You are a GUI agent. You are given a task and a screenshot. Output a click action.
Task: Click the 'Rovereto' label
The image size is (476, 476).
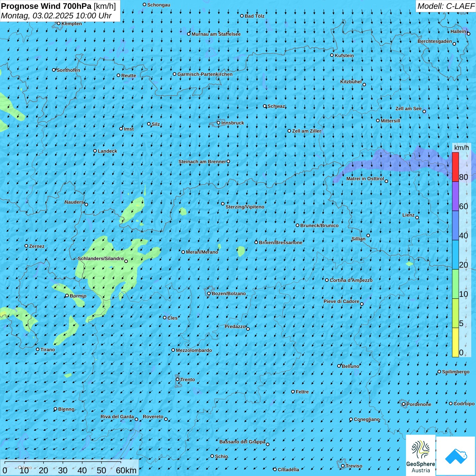point(153,417)
